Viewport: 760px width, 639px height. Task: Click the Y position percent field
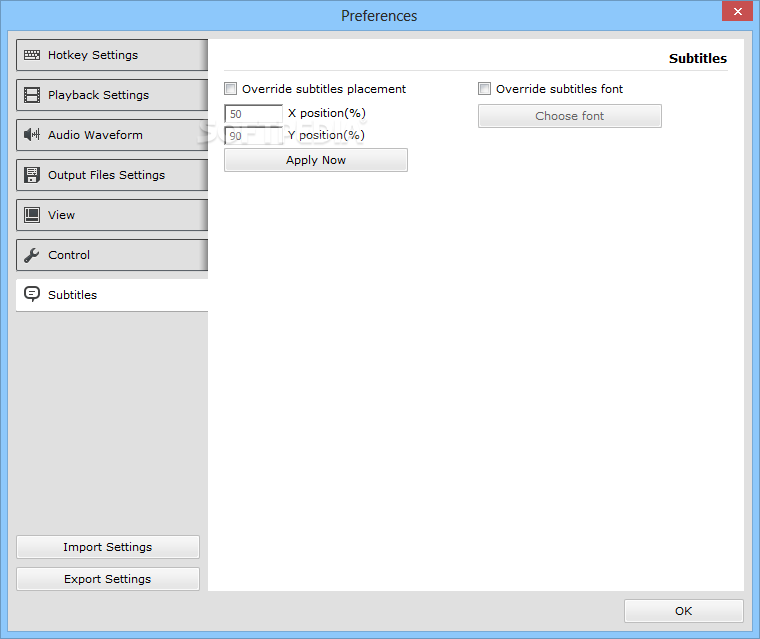[x=253, y=136]
